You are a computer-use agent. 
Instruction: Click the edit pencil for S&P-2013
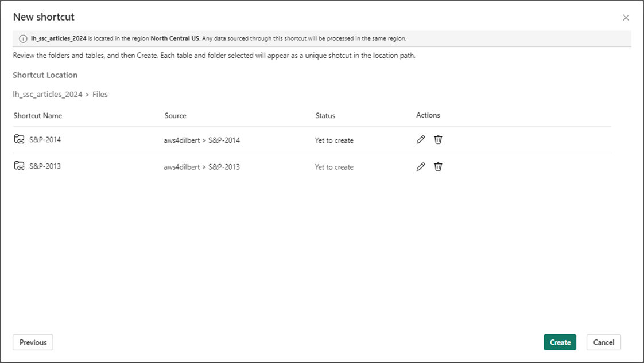pos(421,166)
